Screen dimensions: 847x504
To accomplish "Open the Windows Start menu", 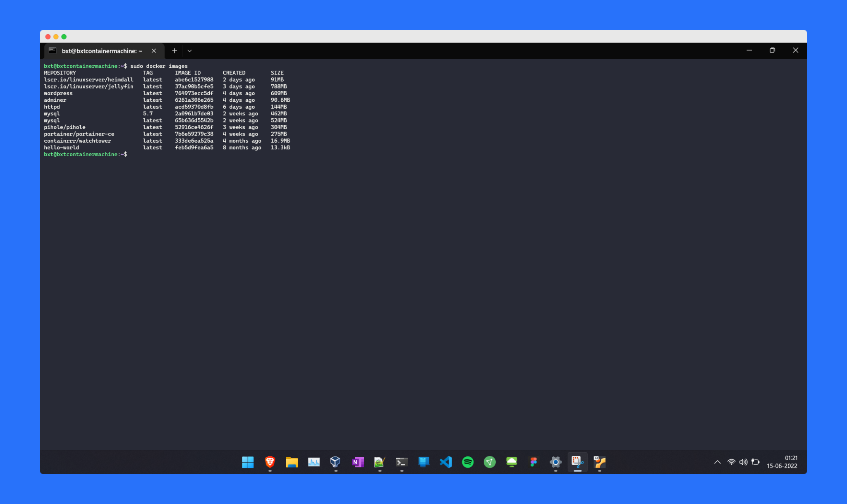I will tap(248, 462).
